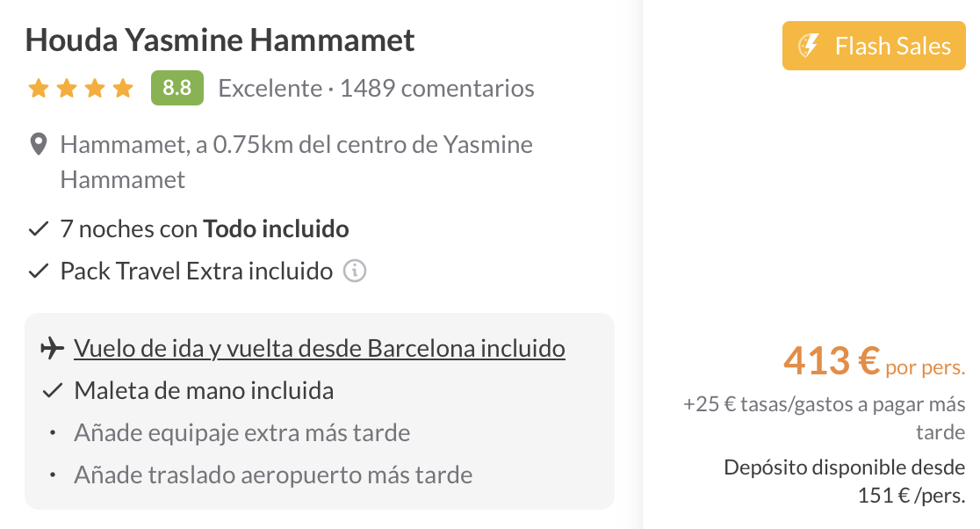Click the Hammamet location address text
This screenshot has width=980, height=529.
tap(297, 162)
